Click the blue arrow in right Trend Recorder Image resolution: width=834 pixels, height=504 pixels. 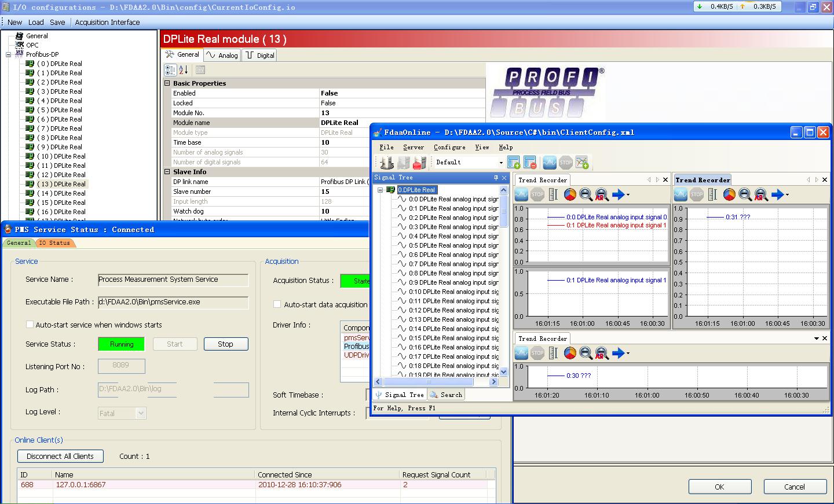pyautogui.click(x=777, y=194)
